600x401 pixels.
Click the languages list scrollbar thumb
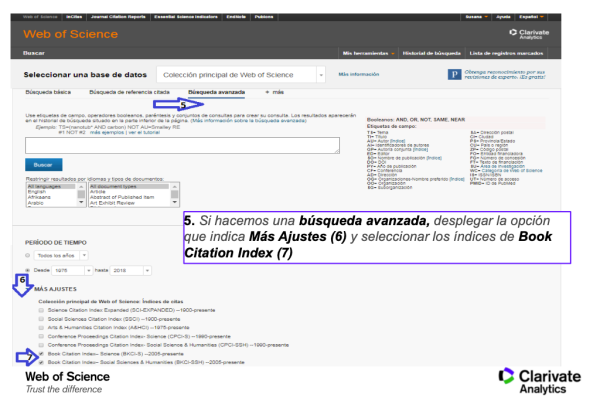click(x=81, y=194)
